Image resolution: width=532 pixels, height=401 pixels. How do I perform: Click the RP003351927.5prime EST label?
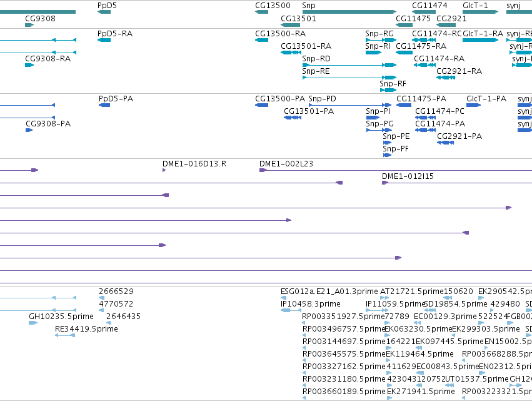343,317
